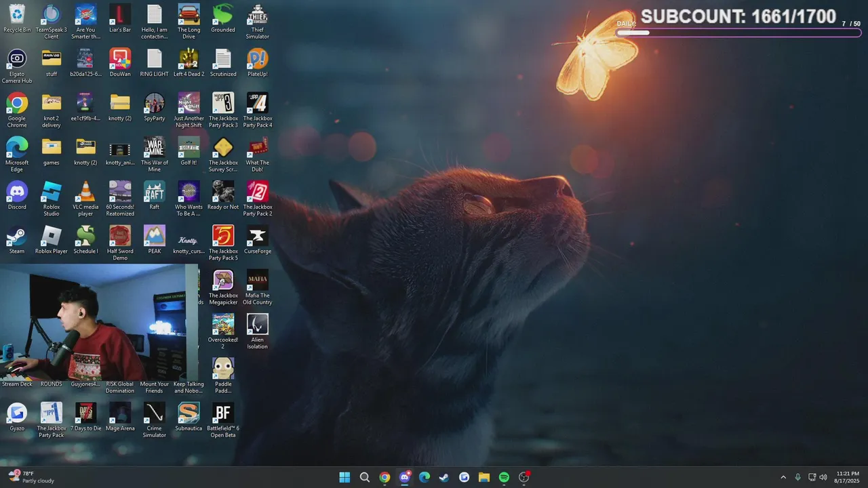The width and height of the screenshot is (868, 488).
Task: Open the Liar's Bar game shortcut
Action: click(x=120, y=18)
